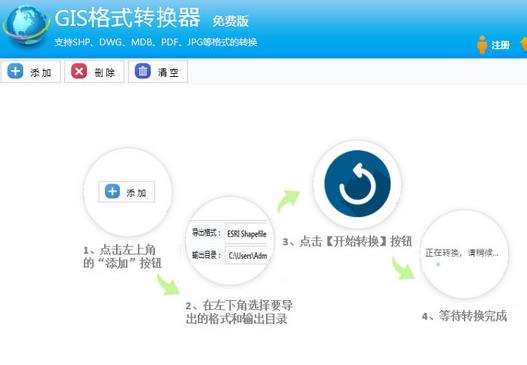527x365 pixels.
Task: Click the 清空 toolbar button label
Action: point(168,72)
